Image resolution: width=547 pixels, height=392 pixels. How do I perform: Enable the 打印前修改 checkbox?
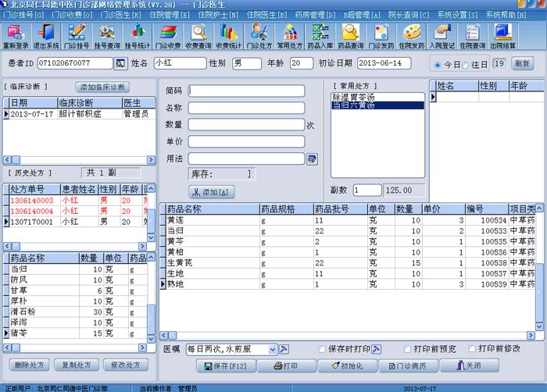click(x=472, y=349)
